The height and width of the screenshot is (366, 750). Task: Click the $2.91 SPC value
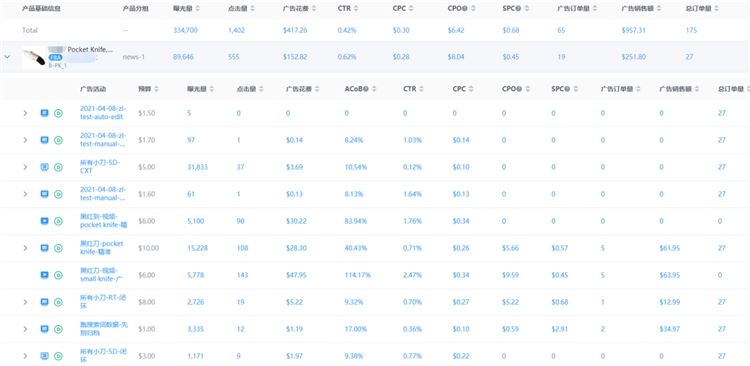coord(560,329)
